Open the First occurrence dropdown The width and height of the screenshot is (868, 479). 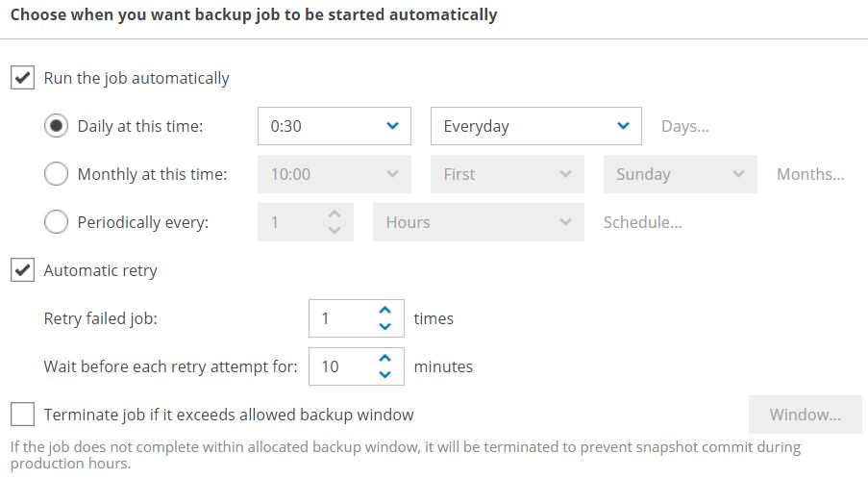click(508, 174)
